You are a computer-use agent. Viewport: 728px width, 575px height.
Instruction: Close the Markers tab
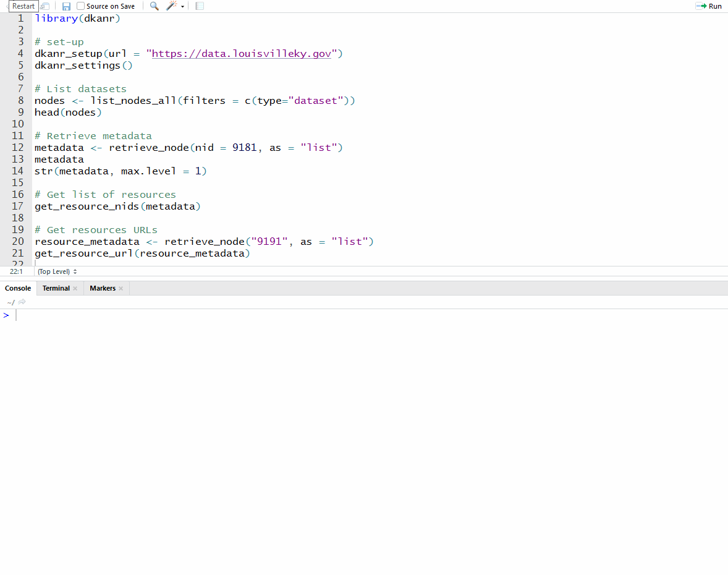[x=121, y=289]
